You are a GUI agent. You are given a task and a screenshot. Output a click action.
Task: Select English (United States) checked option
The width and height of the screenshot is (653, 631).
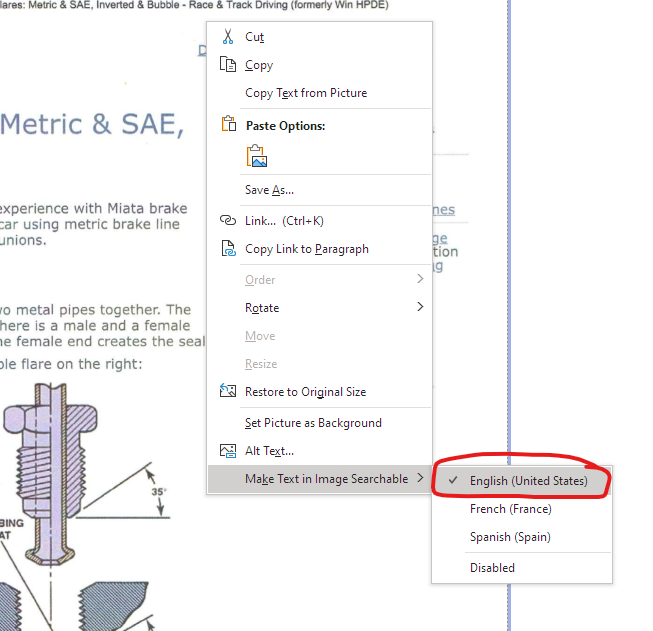pyautogui.click(x=528, y=481)
